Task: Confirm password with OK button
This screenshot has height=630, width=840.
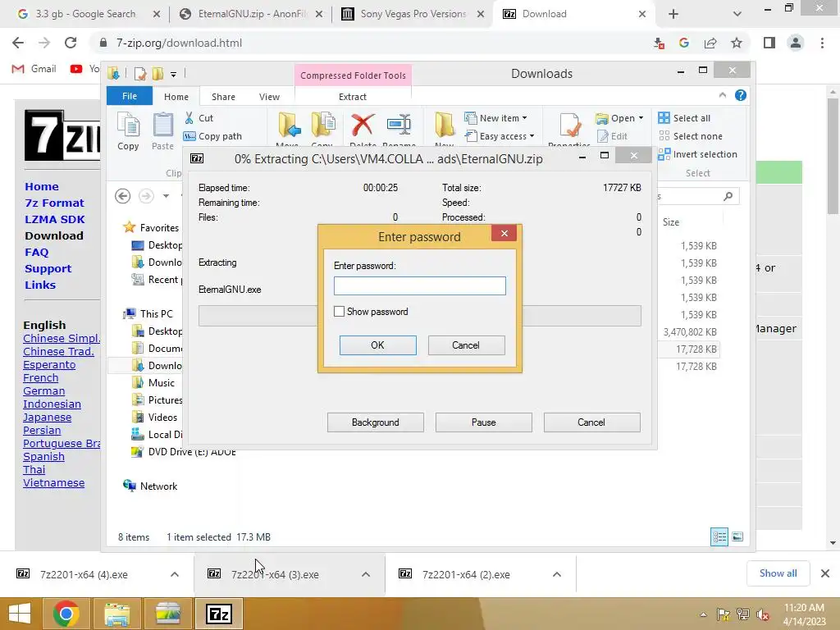Action: (377, 345)
